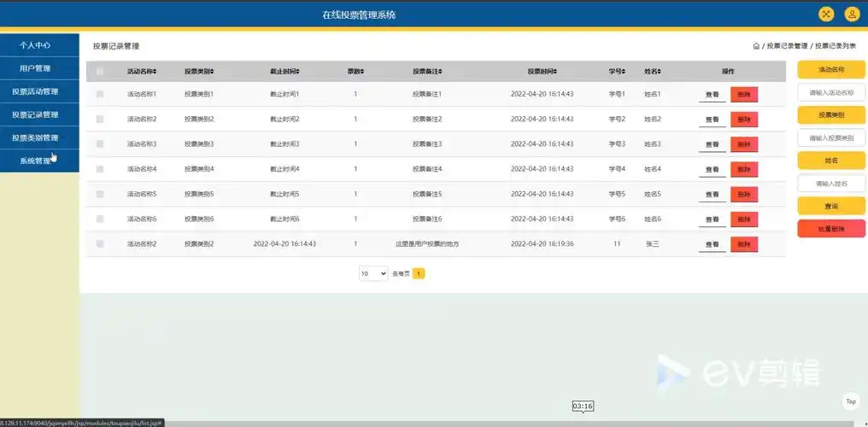Click 删除 for the 张三 row

pos(744,244)
